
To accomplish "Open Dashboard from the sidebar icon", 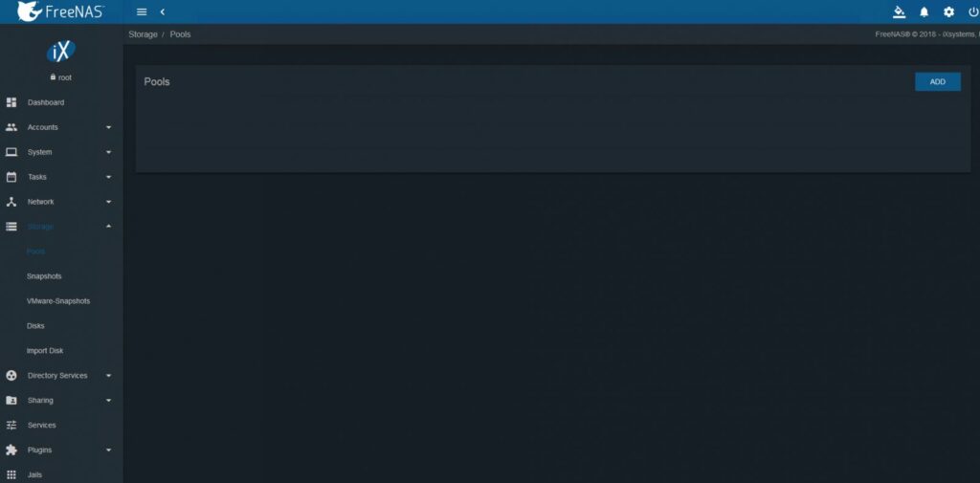I will tap(11, 101).
